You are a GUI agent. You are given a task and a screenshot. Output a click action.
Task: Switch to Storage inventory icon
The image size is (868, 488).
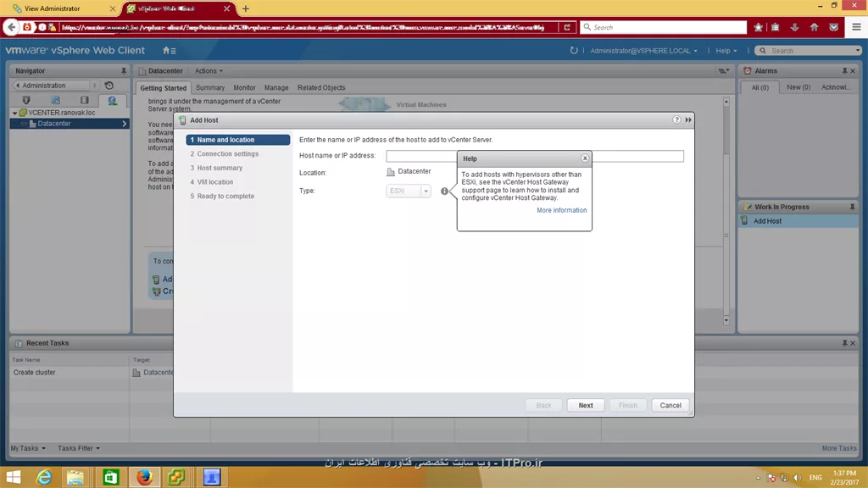pyautogui.click(x=84, y=100)
